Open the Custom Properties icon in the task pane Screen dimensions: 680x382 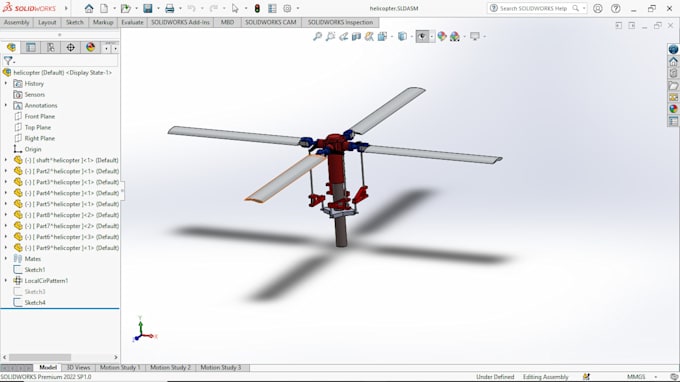pos(673,121)
